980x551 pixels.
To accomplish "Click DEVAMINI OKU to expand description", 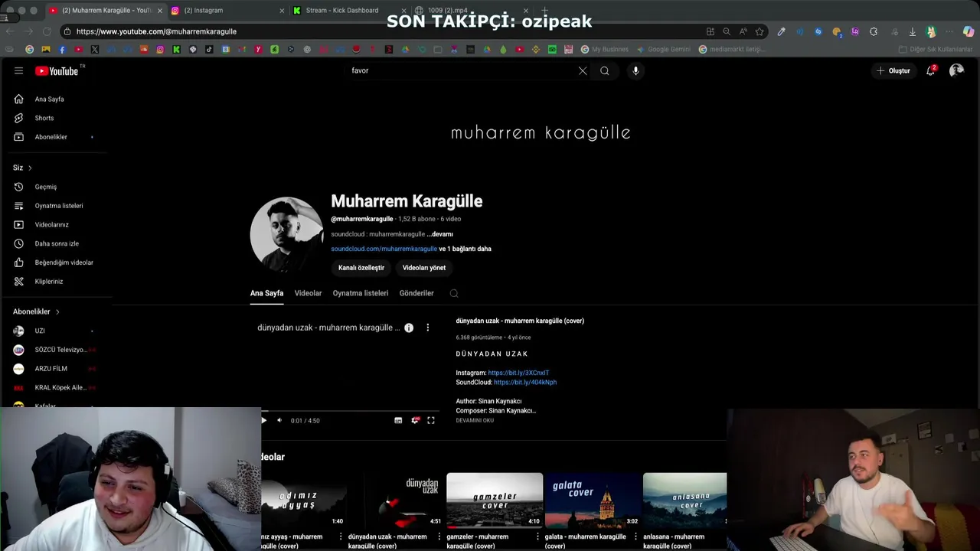I will pyautogui.click(x=475, y=420).
